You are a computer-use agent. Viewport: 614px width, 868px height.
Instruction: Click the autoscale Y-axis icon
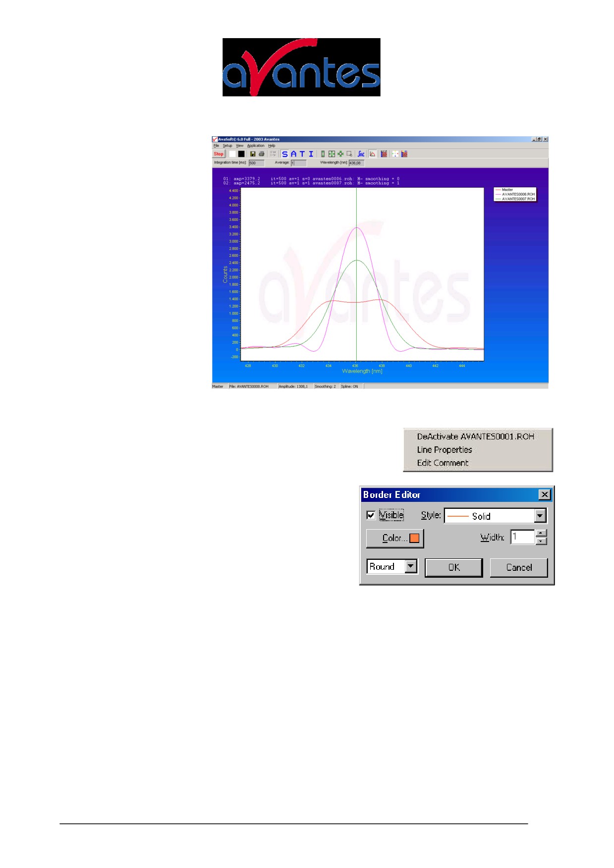click(323, 154)
